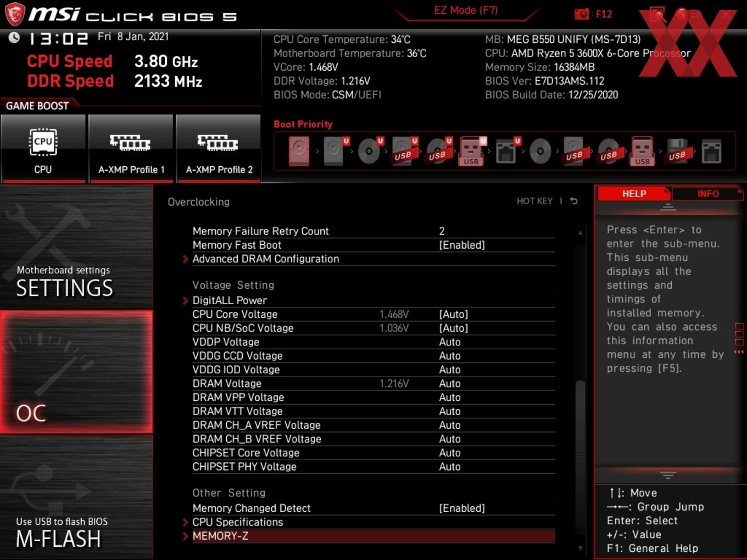Select the UEFI hard disk boot device

[x=335, y=151]
